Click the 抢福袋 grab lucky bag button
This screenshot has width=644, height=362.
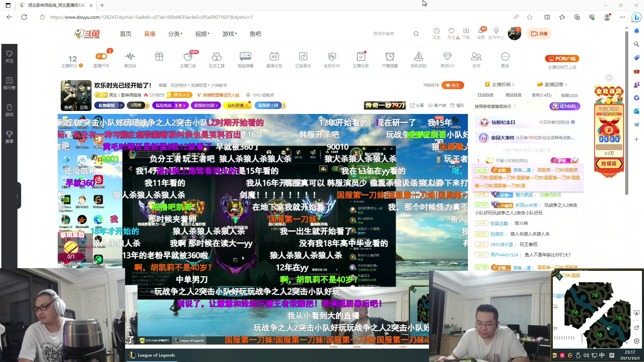pyautogui.click(x=609, y=164)
